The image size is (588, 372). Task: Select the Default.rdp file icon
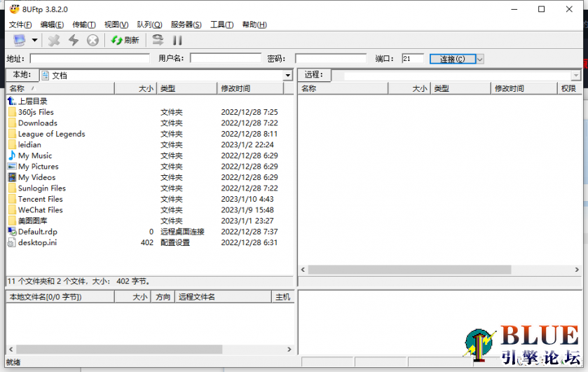[12, 231]
